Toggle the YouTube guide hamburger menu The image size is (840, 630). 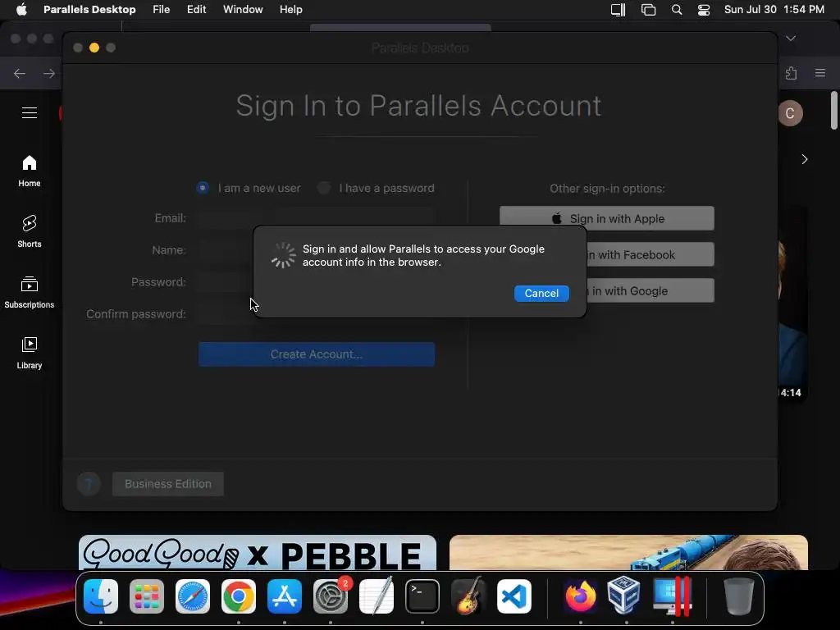(30, 113)
